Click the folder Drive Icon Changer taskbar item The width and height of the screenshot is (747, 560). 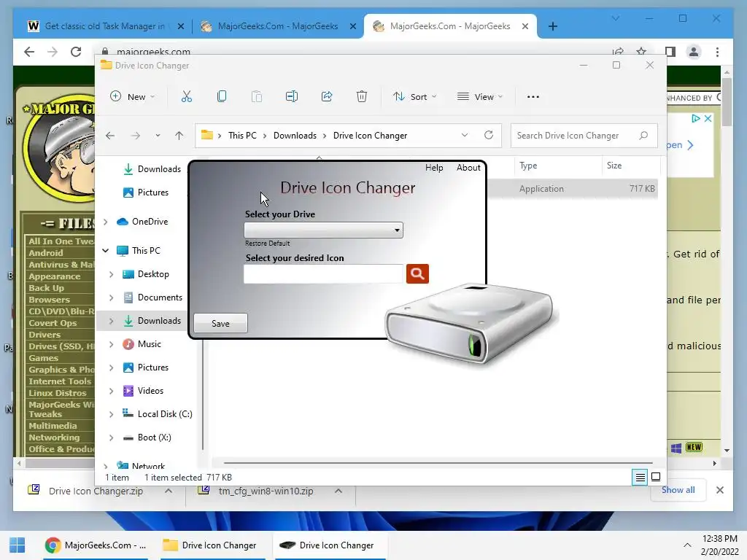[210, 545]
